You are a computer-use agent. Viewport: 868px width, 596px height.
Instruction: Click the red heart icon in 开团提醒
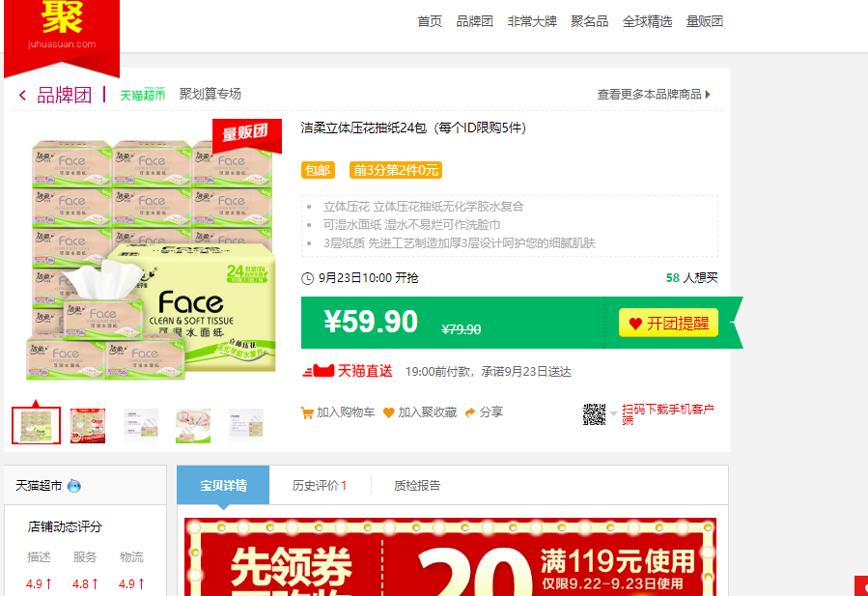pyautogui.click(x=635, y=324)
